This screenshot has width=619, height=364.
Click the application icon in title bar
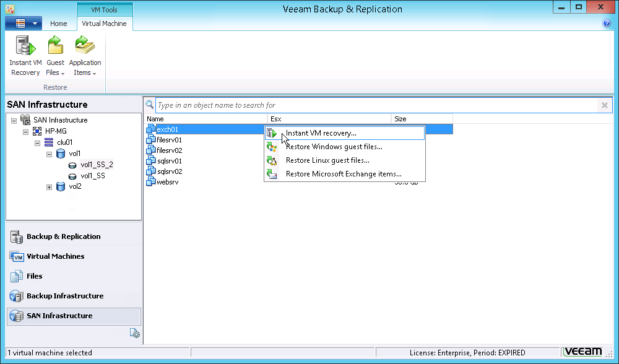[10, 9]
